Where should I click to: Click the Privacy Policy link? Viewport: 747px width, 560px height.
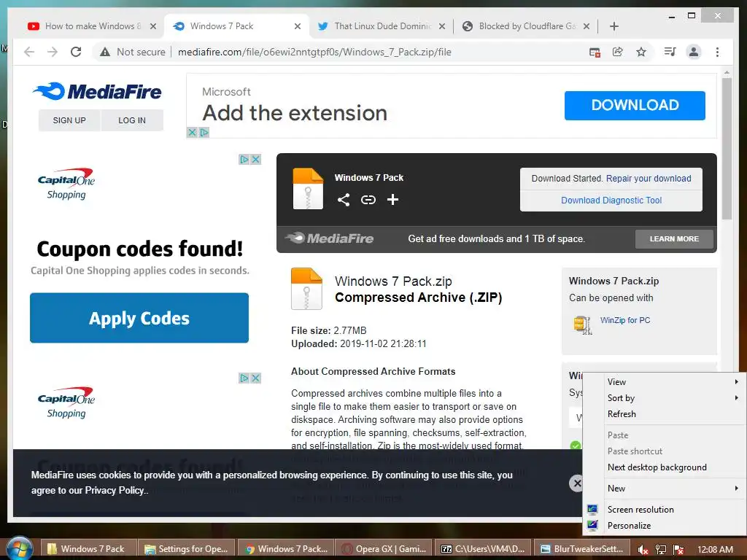tap(115, 491)
